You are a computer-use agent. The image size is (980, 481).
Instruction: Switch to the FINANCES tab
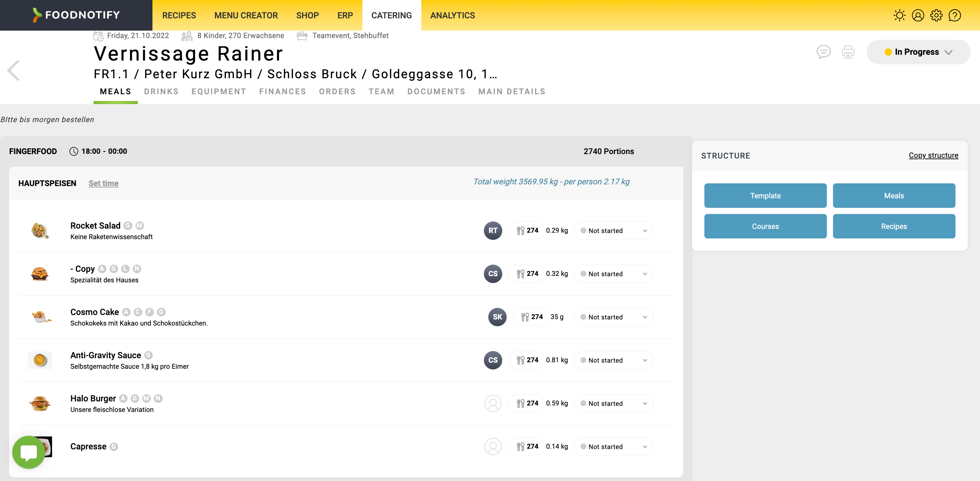[282, 91]
